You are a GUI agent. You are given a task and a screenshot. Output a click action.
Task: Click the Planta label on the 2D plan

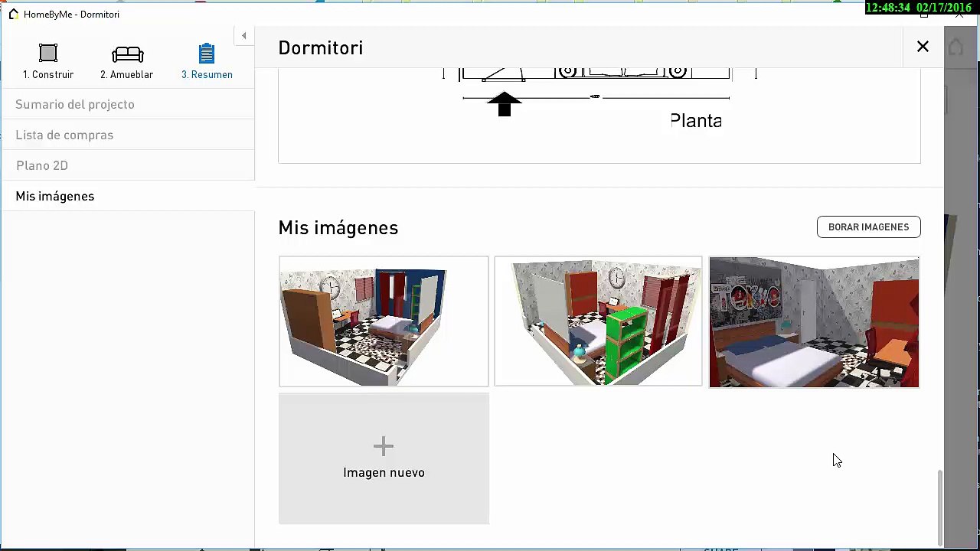coord(696,121)
